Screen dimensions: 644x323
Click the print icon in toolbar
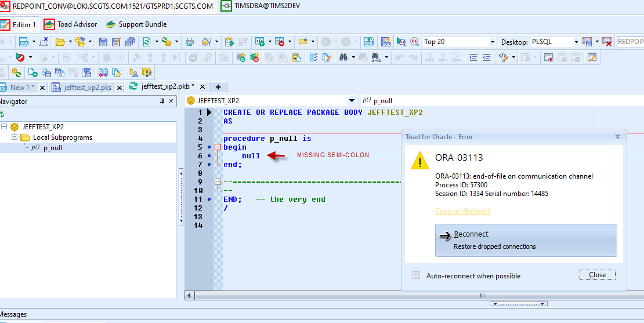pos(189,42)
